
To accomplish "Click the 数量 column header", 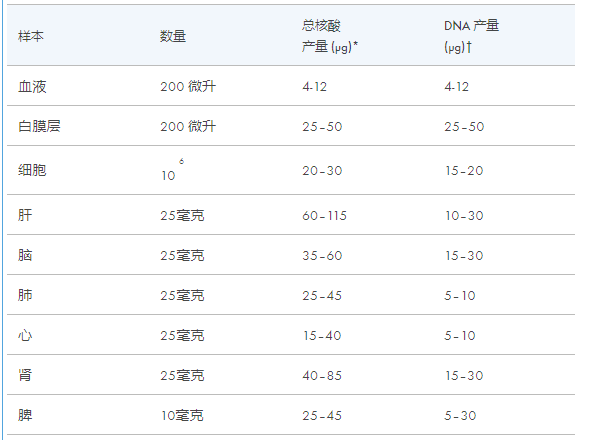I will [x=173, y=36].
